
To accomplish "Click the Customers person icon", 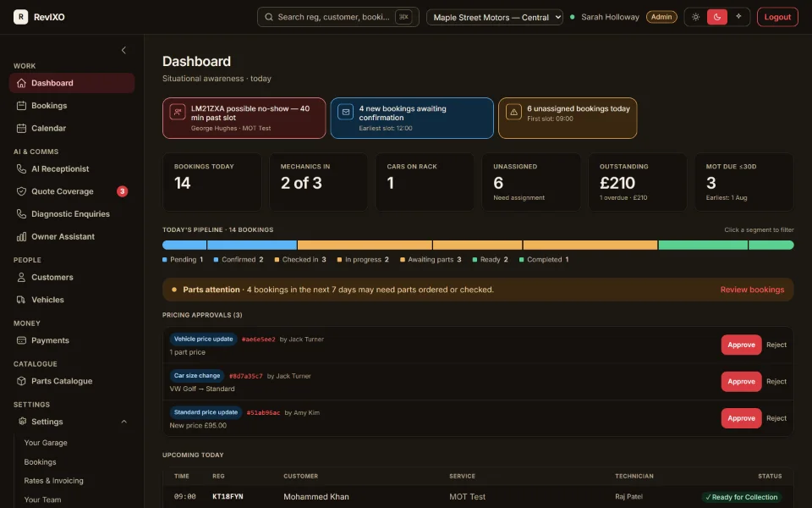I will (x=21, y=278).
